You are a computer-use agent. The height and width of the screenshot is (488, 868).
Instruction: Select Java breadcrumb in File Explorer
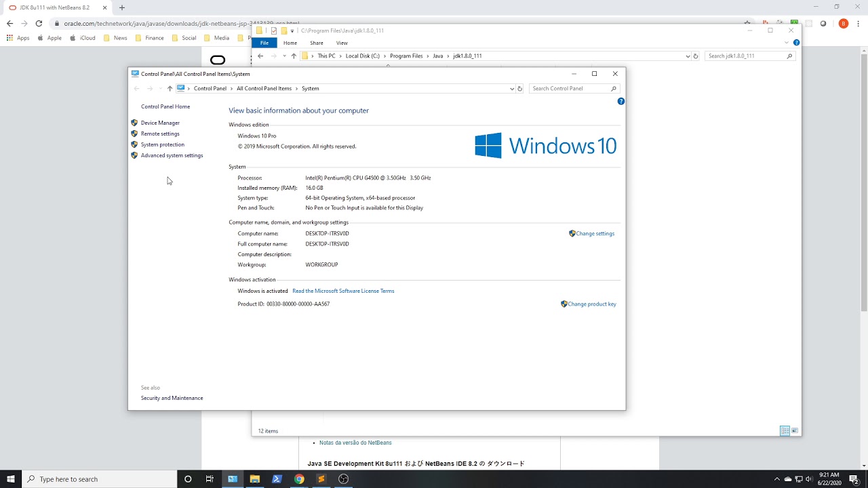tap(438, 56)
